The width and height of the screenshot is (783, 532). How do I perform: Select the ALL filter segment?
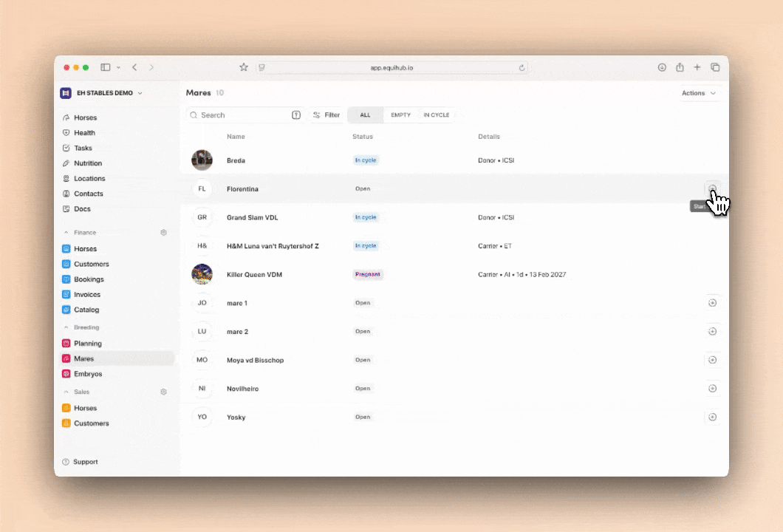pyautogui.click(x=365, y=115)
